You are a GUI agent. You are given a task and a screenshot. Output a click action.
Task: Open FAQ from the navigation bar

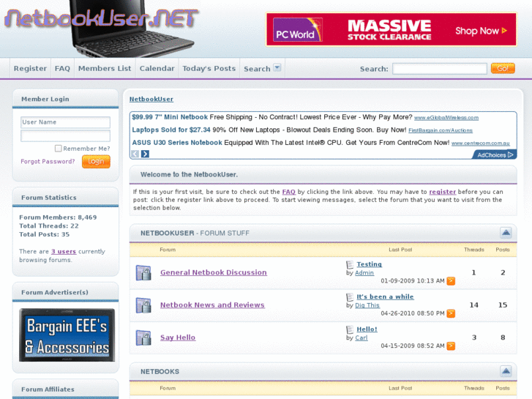(x=62, y=68)
